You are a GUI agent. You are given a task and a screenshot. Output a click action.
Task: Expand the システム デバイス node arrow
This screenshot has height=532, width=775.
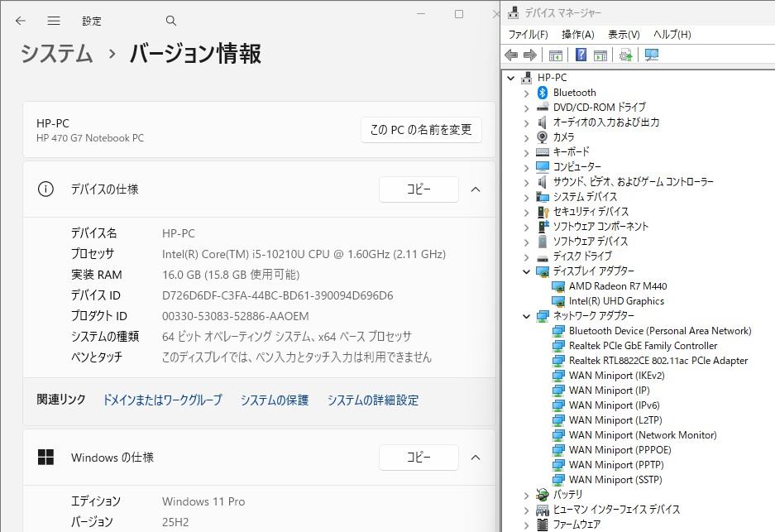click(526, 197)
